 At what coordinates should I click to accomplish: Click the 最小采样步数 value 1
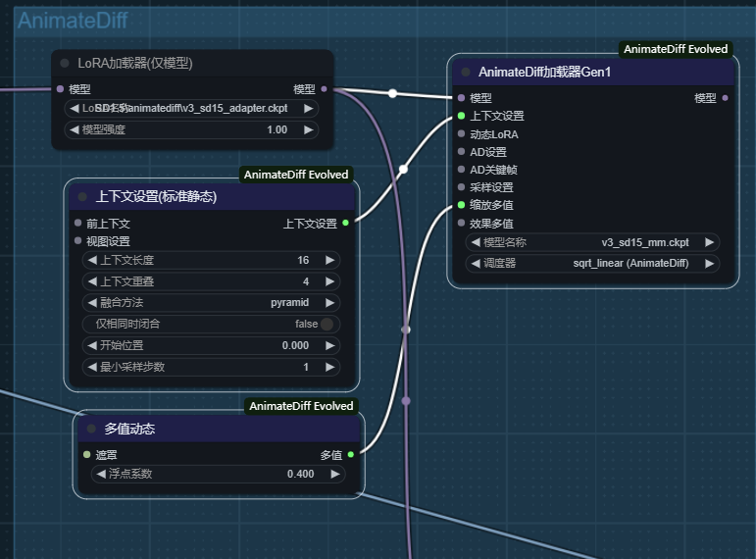(x=306, y=367)
